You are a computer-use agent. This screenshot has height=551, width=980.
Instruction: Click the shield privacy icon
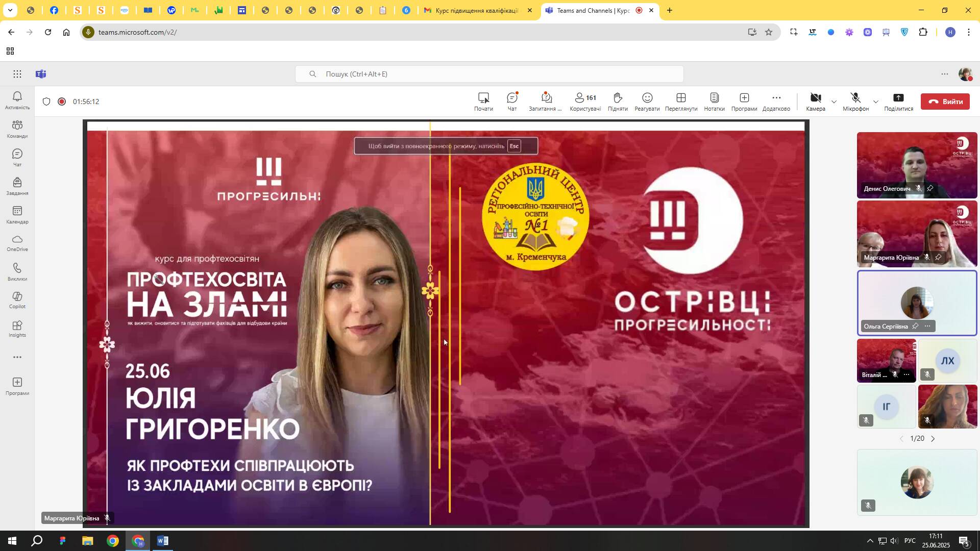[46, 102]
